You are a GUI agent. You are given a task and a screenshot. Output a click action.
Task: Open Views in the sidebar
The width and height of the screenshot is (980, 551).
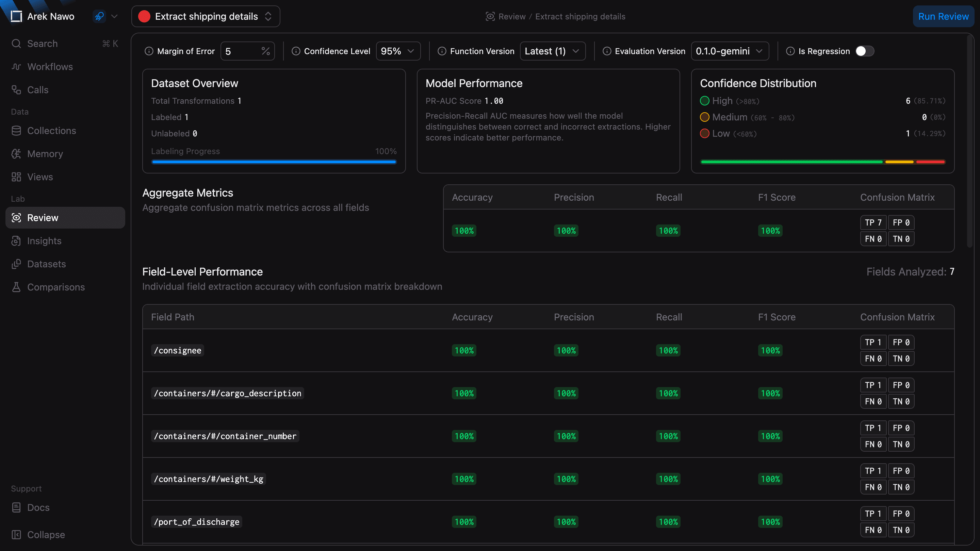[65, 177]
